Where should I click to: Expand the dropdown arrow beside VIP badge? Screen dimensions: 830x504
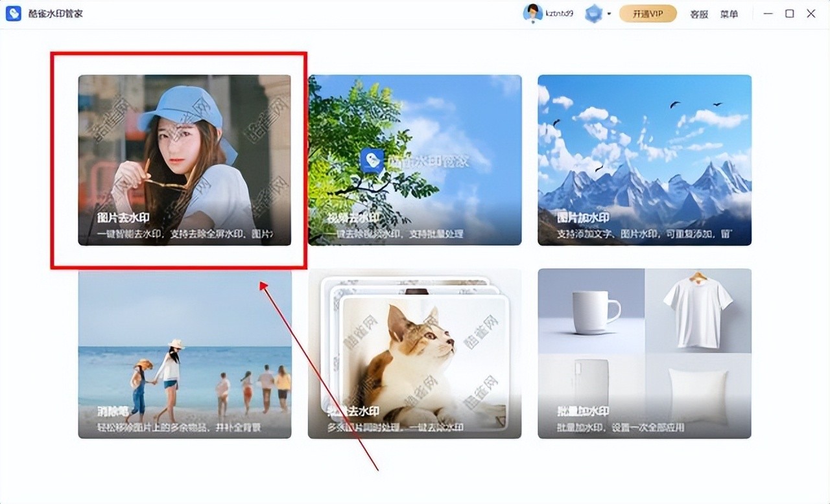pyautogui.click(x=609, y=14)
